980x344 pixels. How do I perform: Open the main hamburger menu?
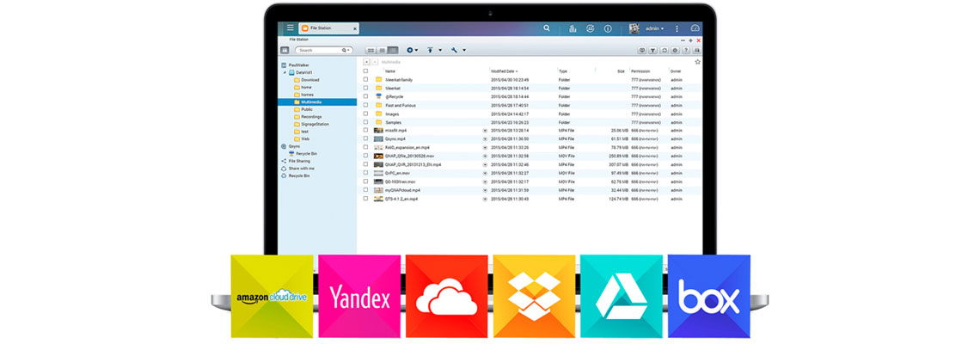[x=290, y=28]
